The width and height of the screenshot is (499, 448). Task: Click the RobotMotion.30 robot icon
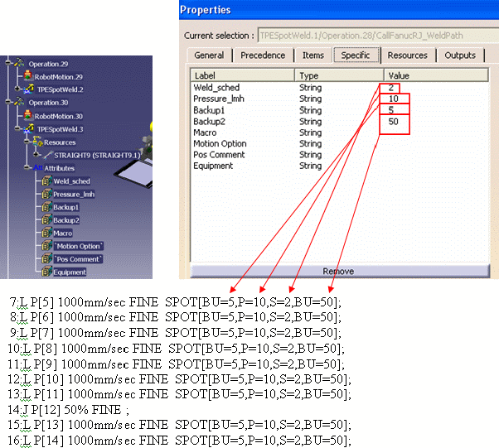click(27, 116)
